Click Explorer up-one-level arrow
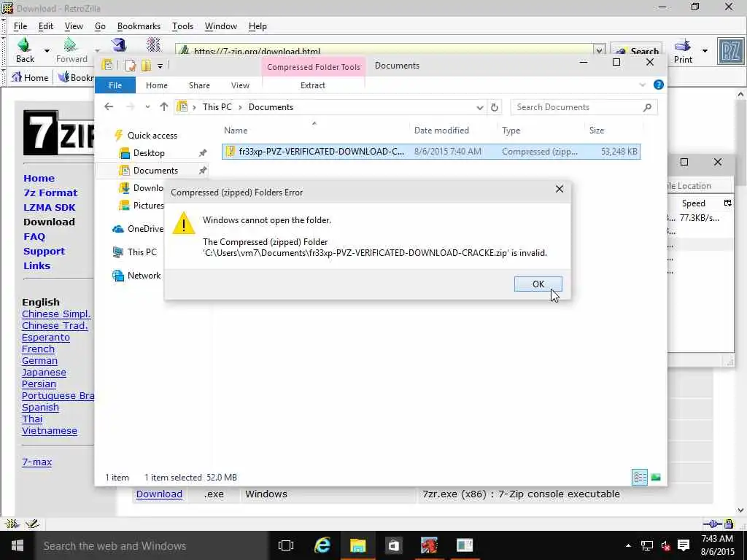This screenshot has height=560, width=747. coord(164,106)
